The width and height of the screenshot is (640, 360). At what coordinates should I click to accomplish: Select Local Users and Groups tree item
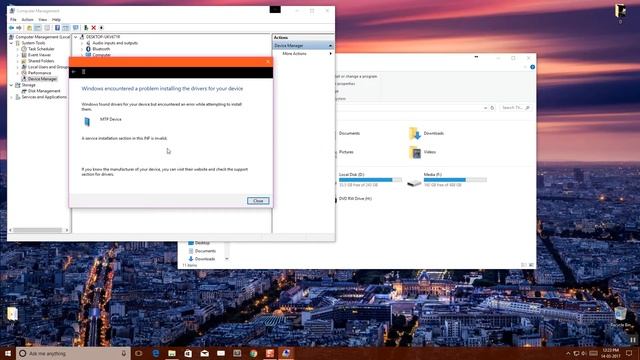click(48, 67)
